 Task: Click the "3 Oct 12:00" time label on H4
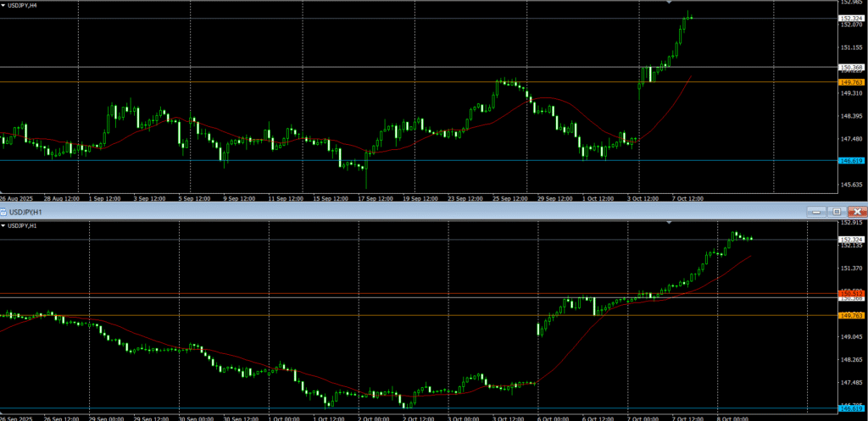pos(643,198)
